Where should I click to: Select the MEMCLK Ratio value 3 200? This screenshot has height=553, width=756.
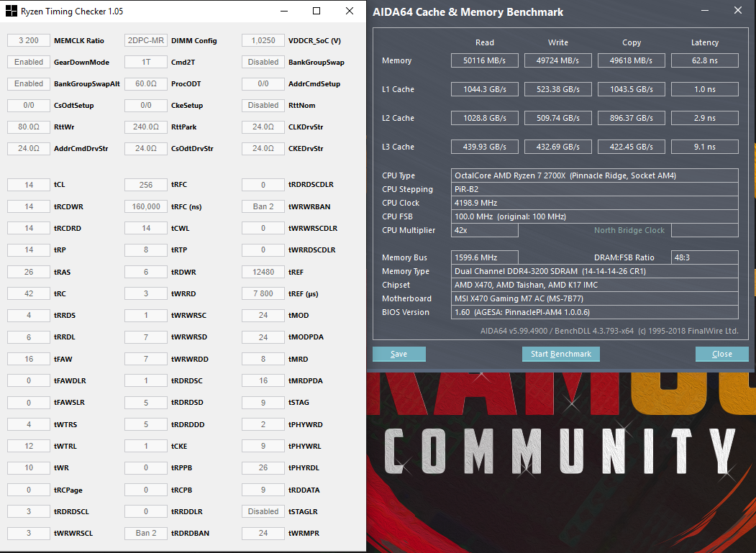pos(29,40)
